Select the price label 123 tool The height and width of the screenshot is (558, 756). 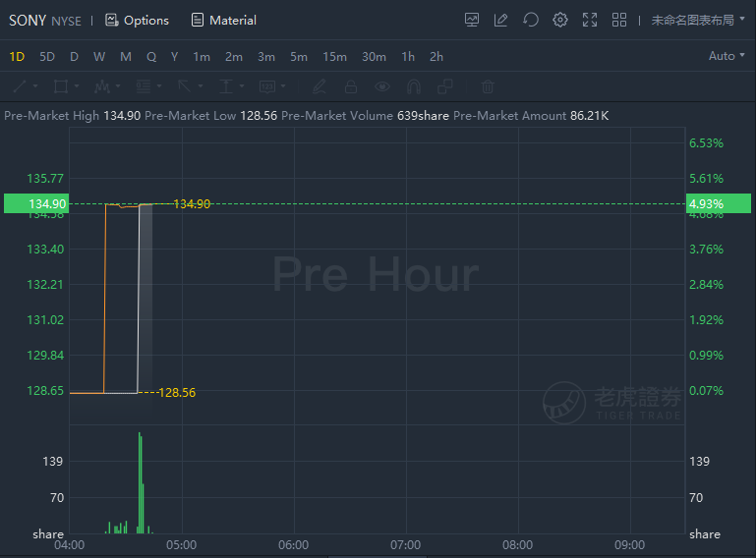tap(267, 86)
